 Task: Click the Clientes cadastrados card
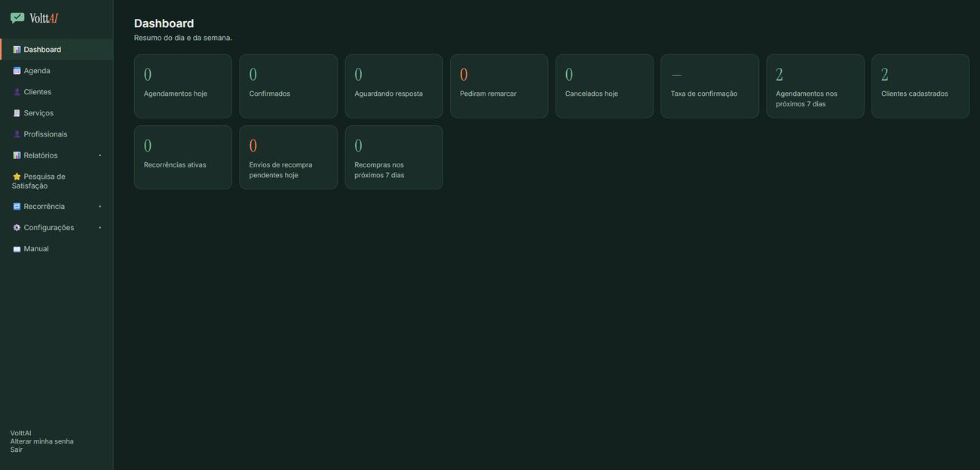[x=920, y=86]
